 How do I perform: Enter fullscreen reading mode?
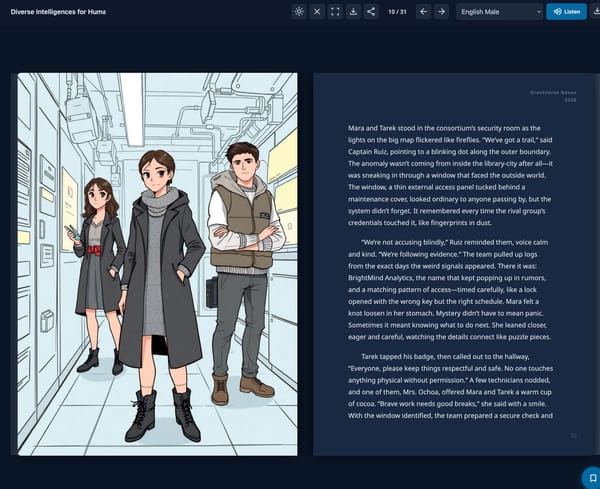[335, 11]
